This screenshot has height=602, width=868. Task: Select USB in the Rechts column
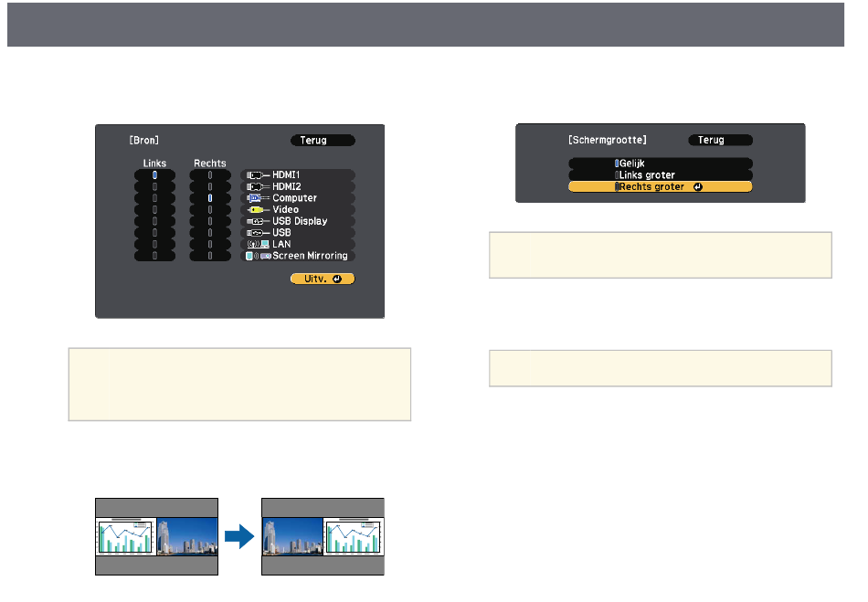pos(210,233)
